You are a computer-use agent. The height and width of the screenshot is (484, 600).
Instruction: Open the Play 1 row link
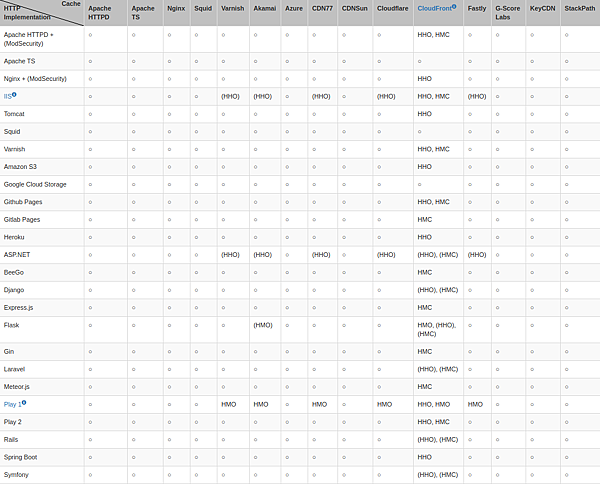[x=13, y=404]
